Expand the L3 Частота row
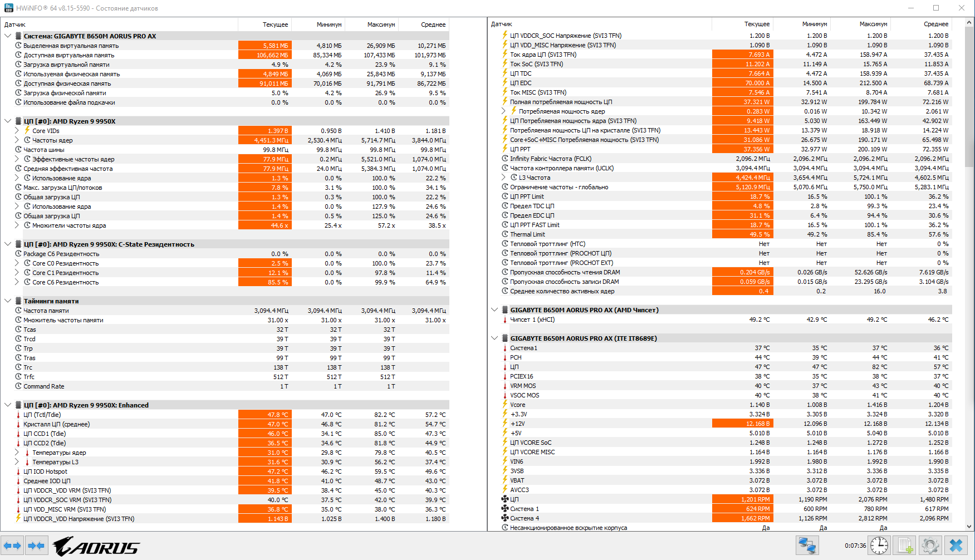This screenshot has height=560, width=975. point(503,178)
